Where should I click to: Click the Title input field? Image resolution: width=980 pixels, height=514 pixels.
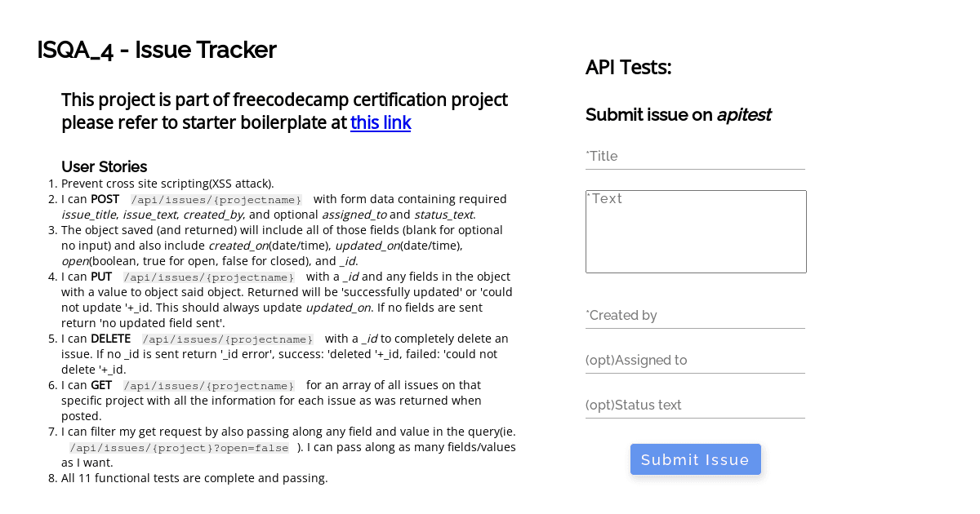[695, 156]
